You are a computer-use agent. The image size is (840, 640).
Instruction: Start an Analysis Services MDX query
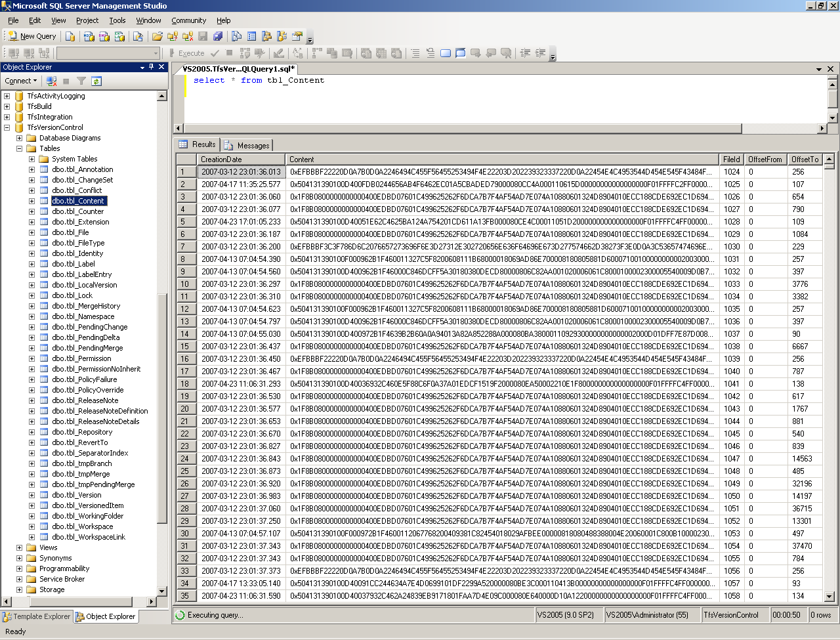[88, 36]
